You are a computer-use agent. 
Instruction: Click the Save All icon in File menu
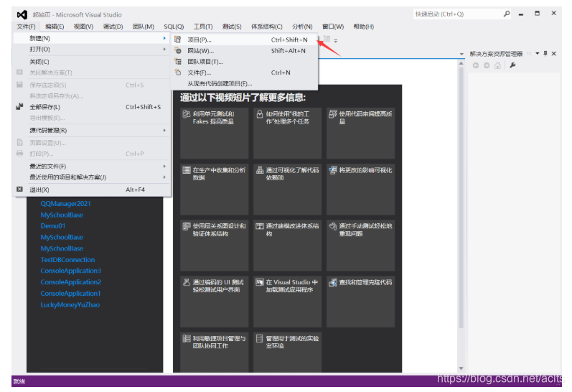pyautogui.click(x=19, y=106)
